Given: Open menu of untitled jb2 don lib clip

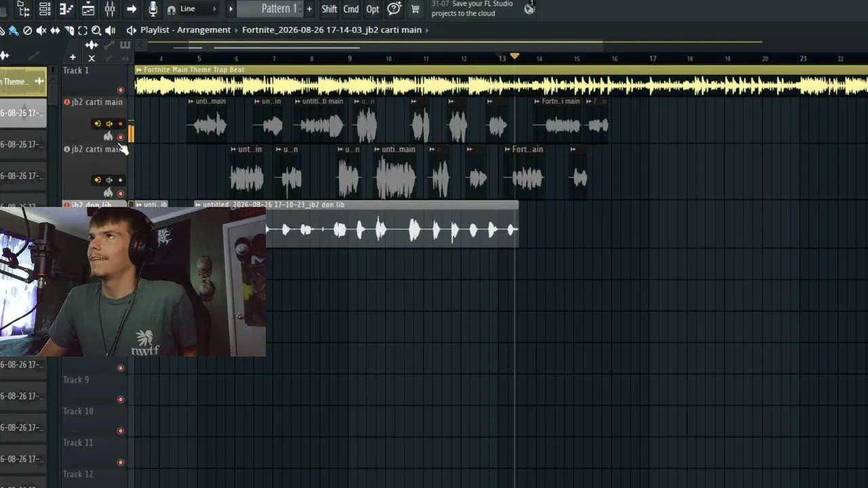Looking at the screenshot, I should click(x=198, y=205).
